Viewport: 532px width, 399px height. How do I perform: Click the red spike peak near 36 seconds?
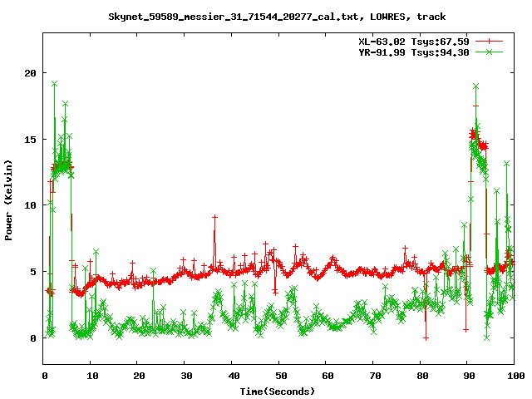pos(214,217)
